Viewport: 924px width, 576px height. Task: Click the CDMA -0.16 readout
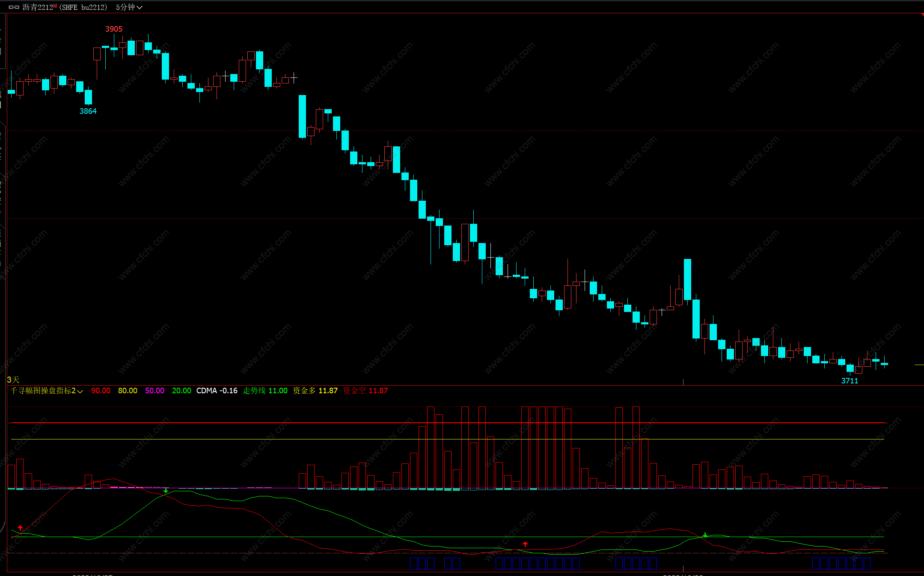point(217,391)
